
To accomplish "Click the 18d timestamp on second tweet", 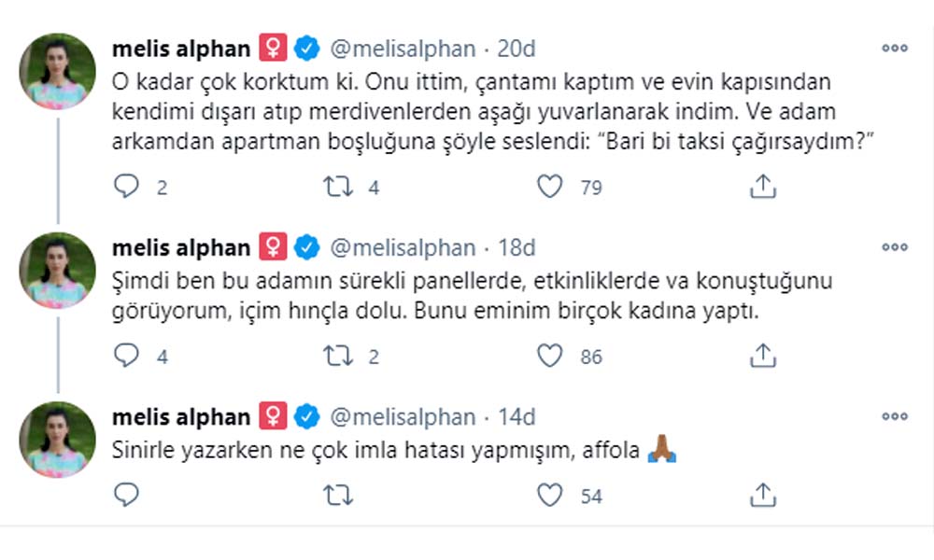I will point(517,248).
